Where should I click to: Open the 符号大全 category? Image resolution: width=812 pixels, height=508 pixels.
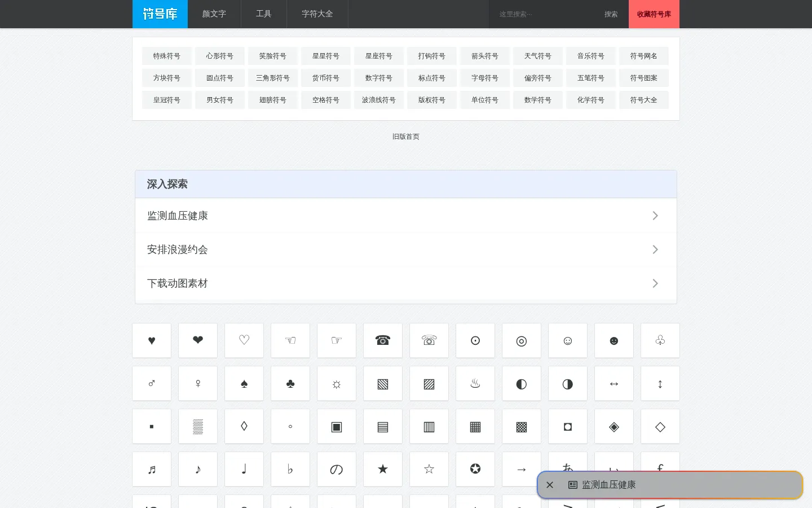[644, 100]
